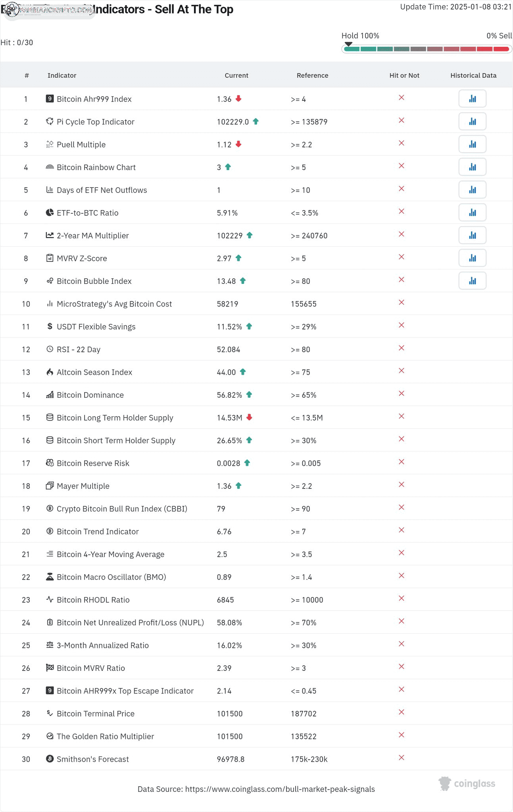Image resolution: width=513 pixels, height=812 pixels.
Task: Click the red down arrow next to 1.36 Ahr999 value
Action: click(x=238, y=98)
